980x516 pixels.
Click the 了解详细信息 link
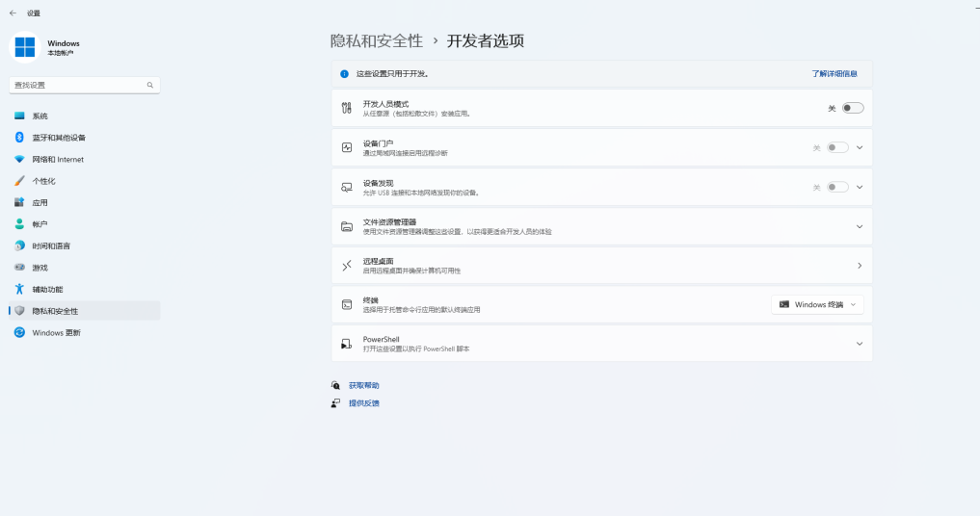(834, 74)
